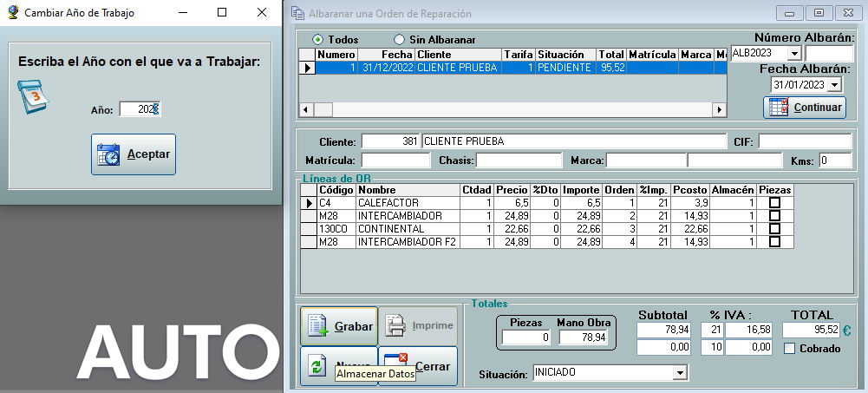Open the Situación INICIADO dropdown
This screenshot has height=393, width=868.
(x=680, y=374)
